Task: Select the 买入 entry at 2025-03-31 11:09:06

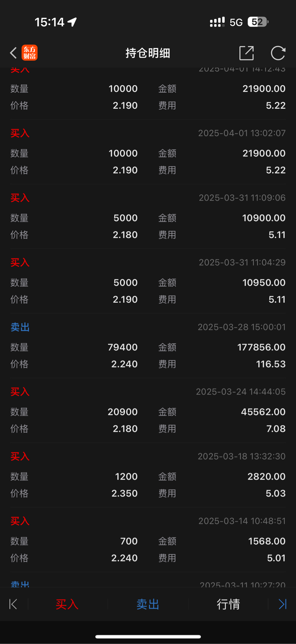Action: (148, 216)
